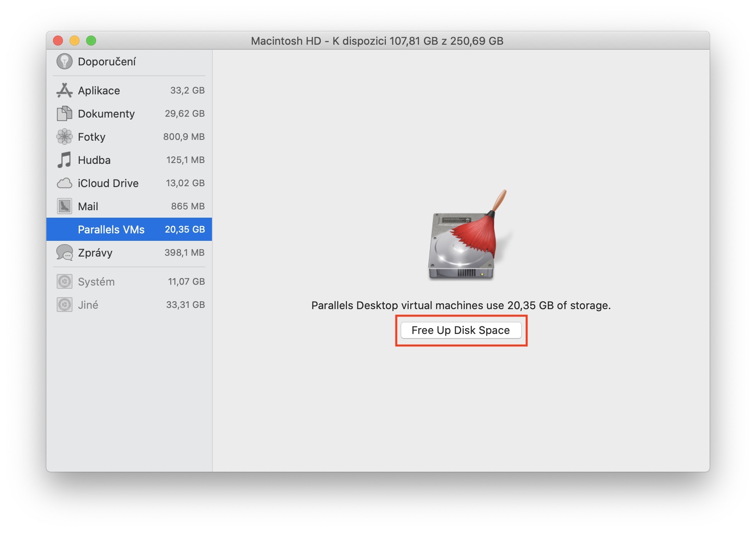Click the Systém gear icon
The height and width of the screenshot is (533, 756).
click(64, 281)
